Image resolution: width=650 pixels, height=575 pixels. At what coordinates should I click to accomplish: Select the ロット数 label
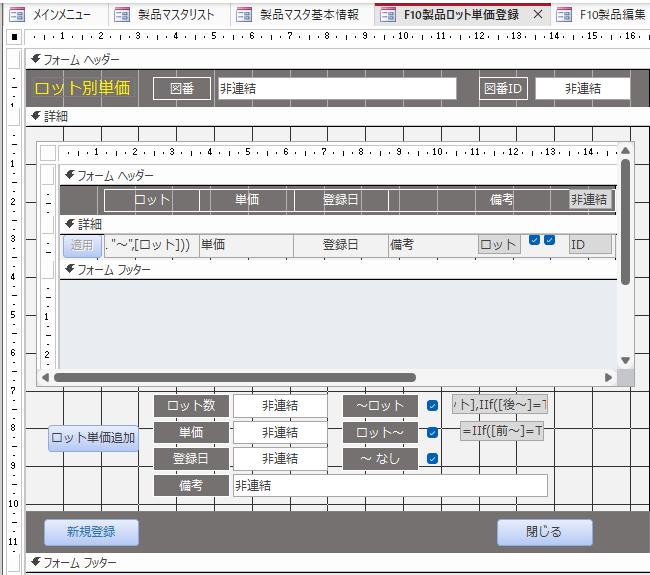click(x=191, y=405)
